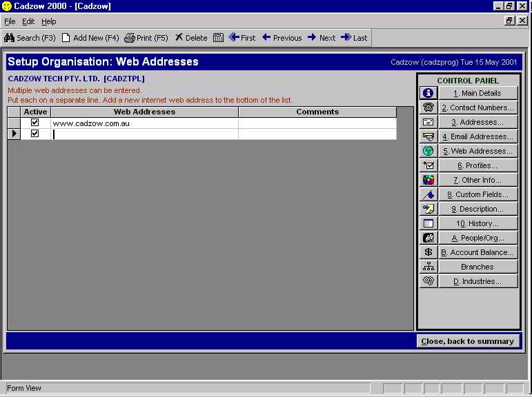The image size is (532, 397).
Task: Click the Form View status bar text
Action: click(x=24, y=388)
